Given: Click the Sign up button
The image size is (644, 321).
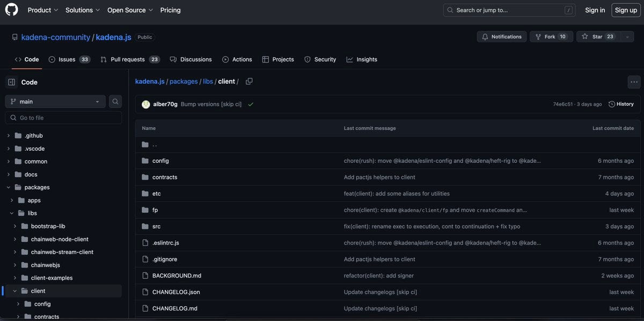Looking at the screenshot, I should [626, 10].
